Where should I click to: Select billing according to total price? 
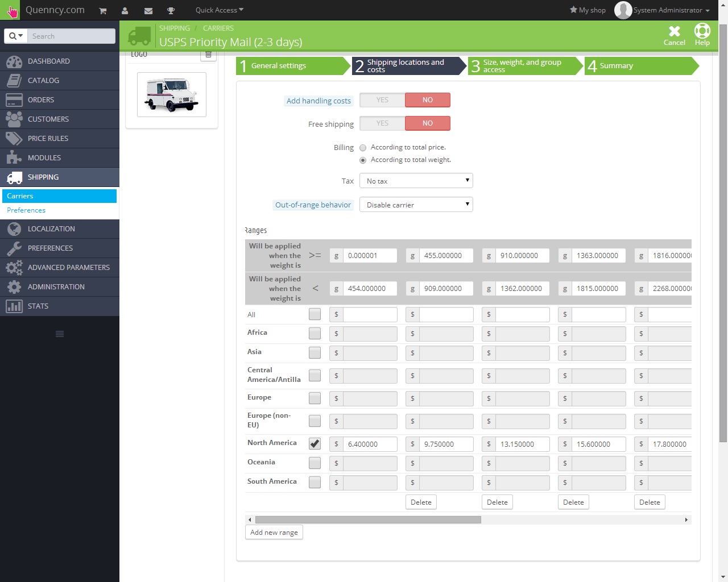tap(363, 148)
